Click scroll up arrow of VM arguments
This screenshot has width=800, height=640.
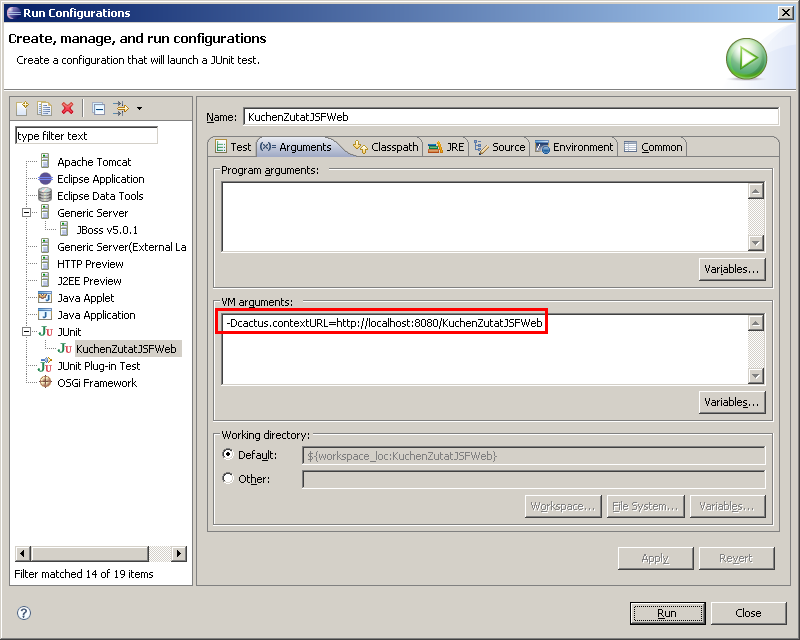(x=756, y=323)
